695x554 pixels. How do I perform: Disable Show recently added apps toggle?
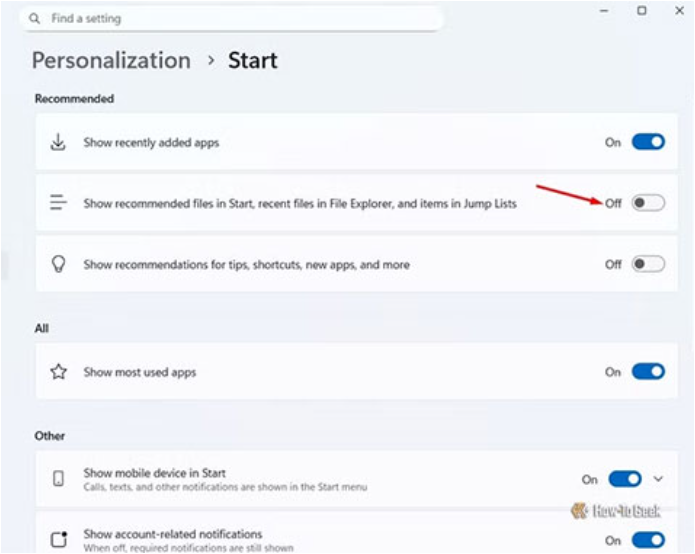648,142
